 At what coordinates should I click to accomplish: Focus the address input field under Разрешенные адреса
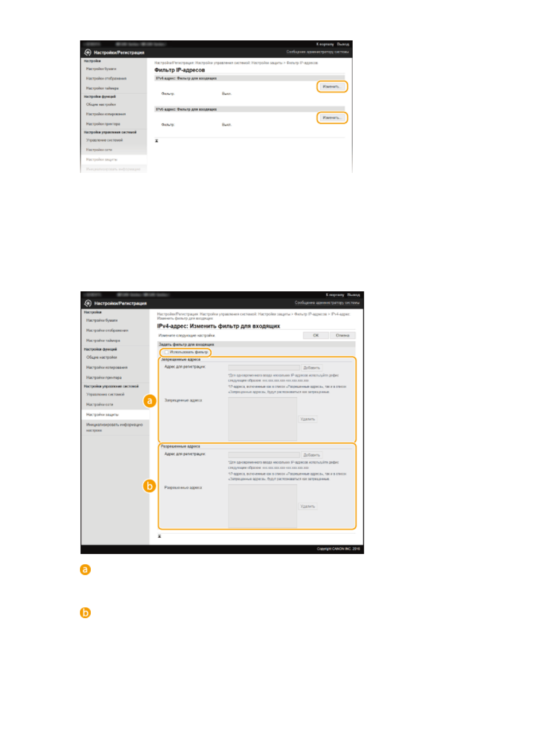[263, 455]
